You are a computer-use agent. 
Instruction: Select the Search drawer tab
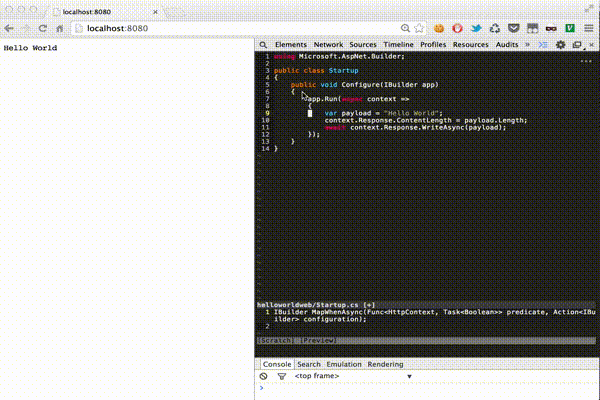309,364
